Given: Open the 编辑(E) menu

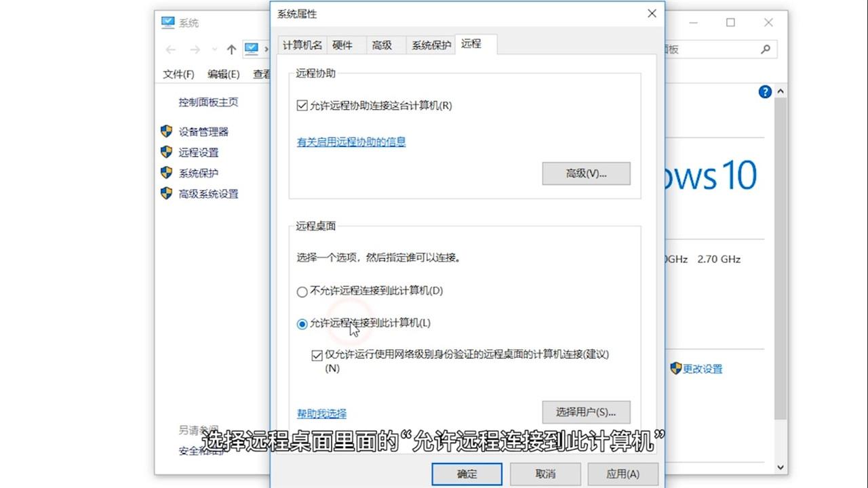Looking at the screenshot, I should point(224,74).
